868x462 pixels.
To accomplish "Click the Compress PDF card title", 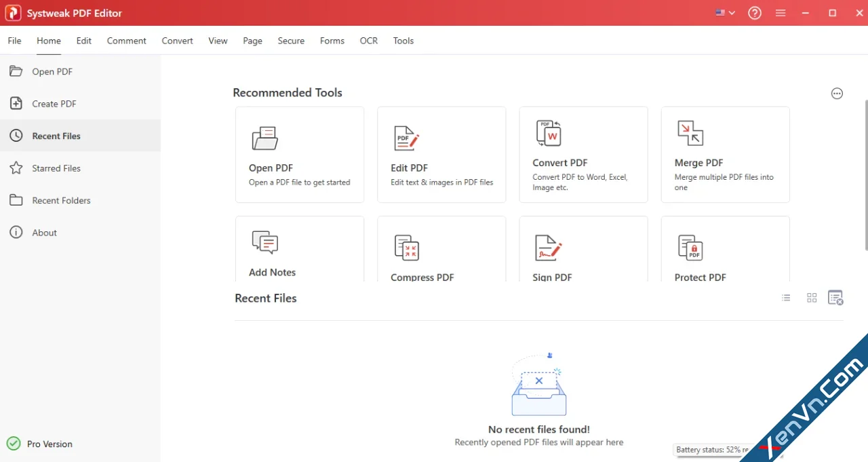I will (x=422, y=277).
